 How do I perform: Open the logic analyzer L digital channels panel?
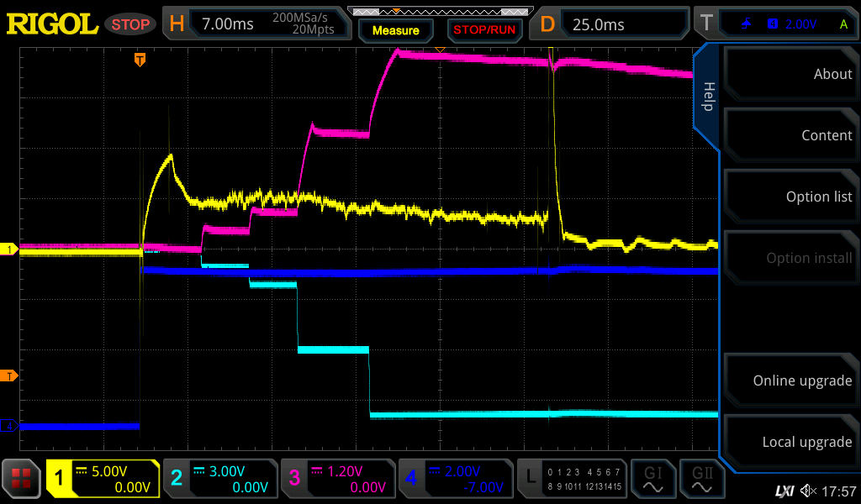pos(572,479)
